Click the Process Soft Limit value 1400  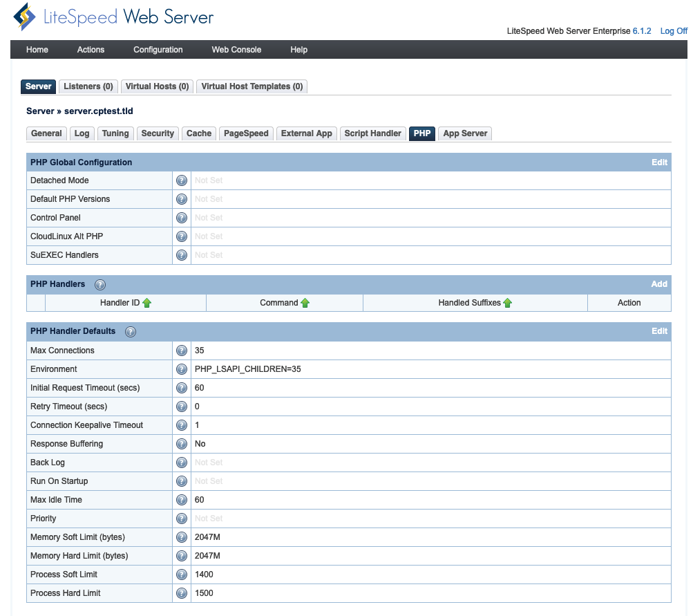point(204,575)
